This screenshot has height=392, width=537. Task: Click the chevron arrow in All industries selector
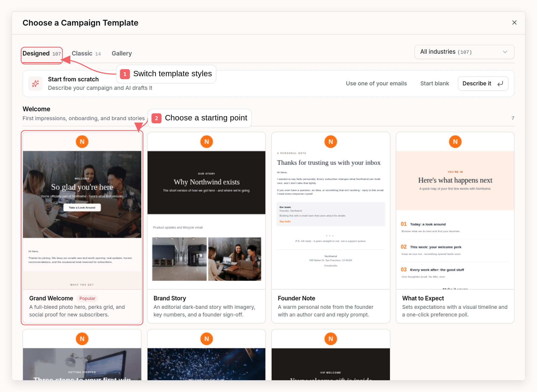pyautogui.click(x=505, y=52)
